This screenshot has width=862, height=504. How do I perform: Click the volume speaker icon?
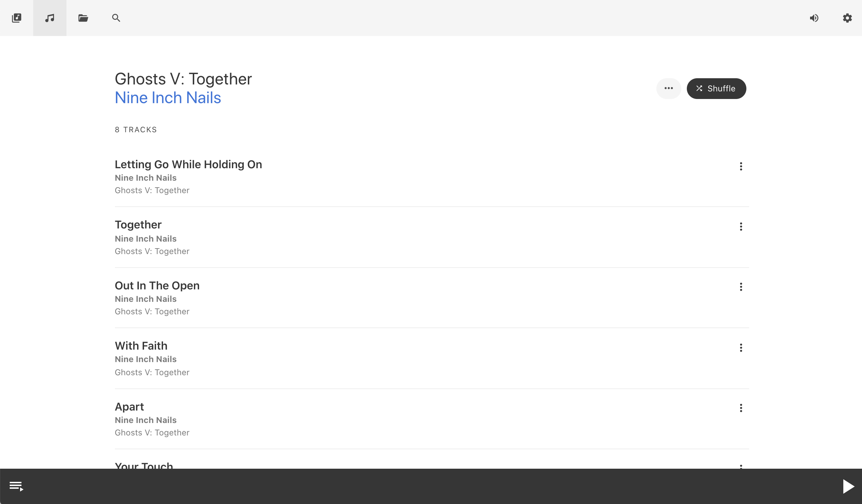(x=814, y=18)
